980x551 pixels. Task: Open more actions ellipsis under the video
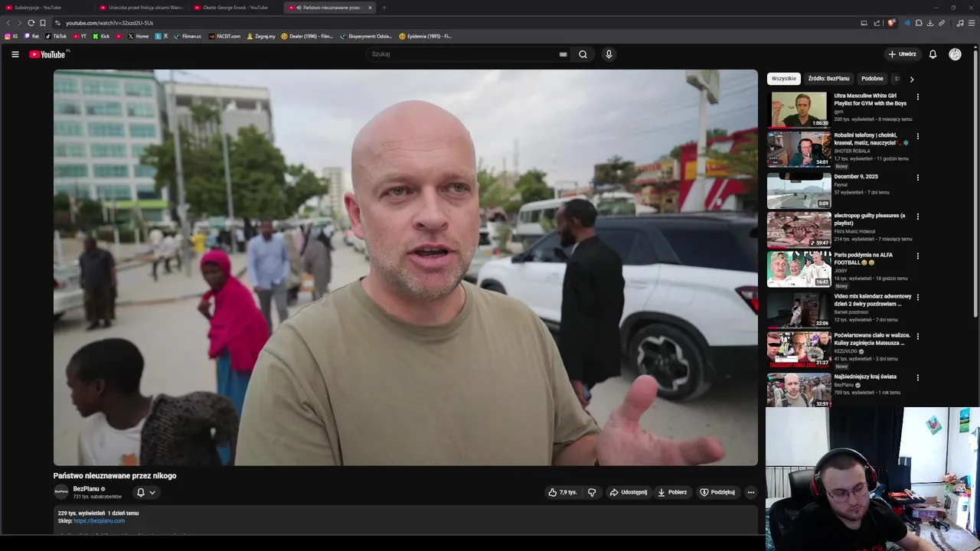(751, 492)
